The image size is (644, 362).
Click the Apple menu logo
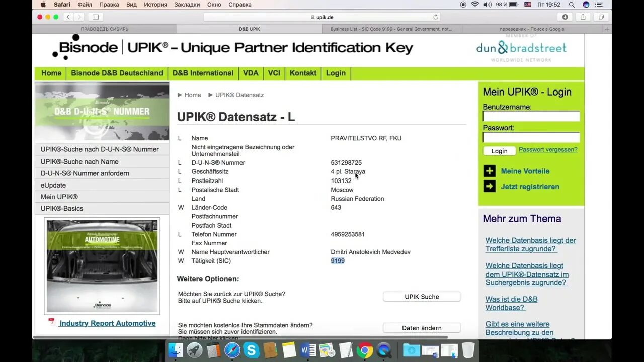(x=43, y=5)
